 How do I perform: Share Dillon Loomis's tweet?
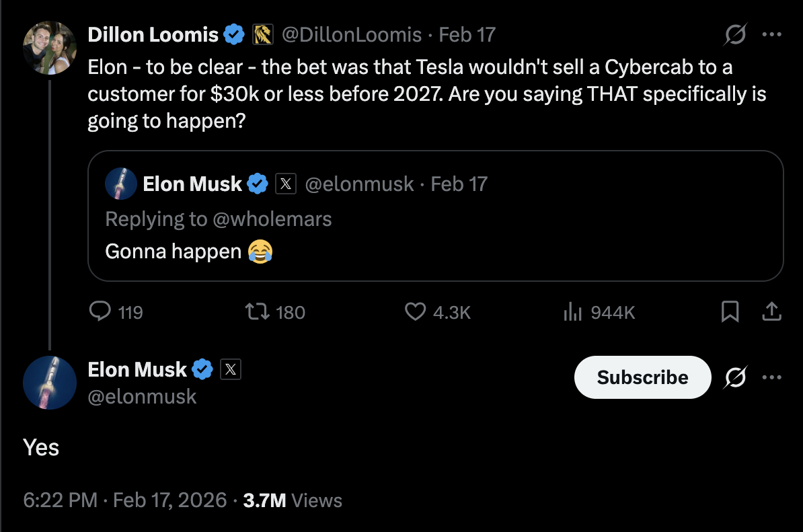pyautogui.click(x=771, y=311)
